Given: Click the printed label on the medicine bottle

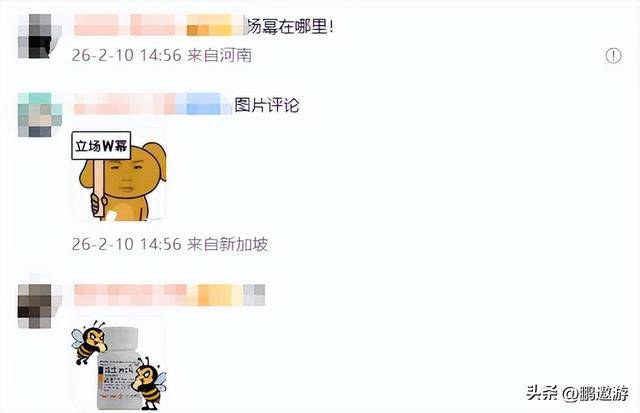Looking at the screenshot, I should (x=117, y=383).
